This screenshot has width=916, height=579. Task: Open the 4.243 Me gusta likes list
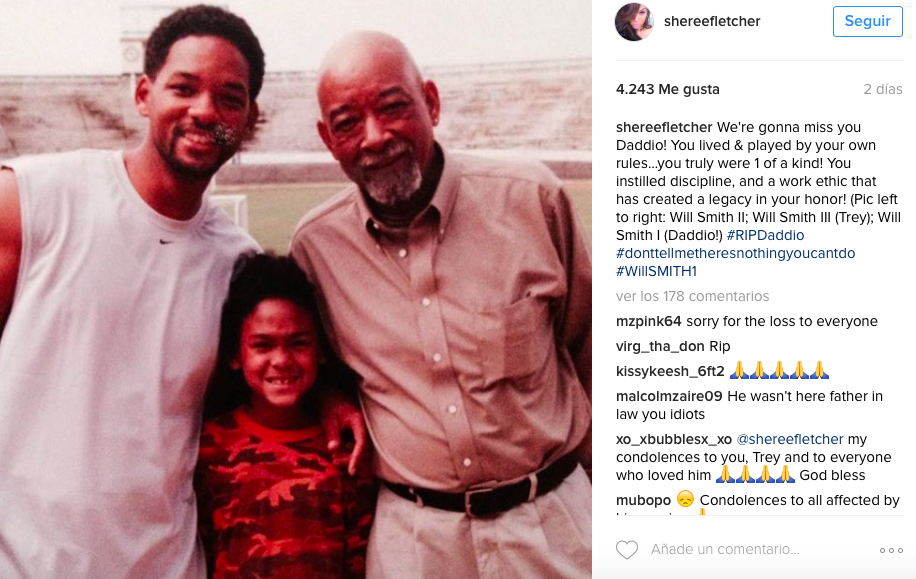tap(668, 89)
